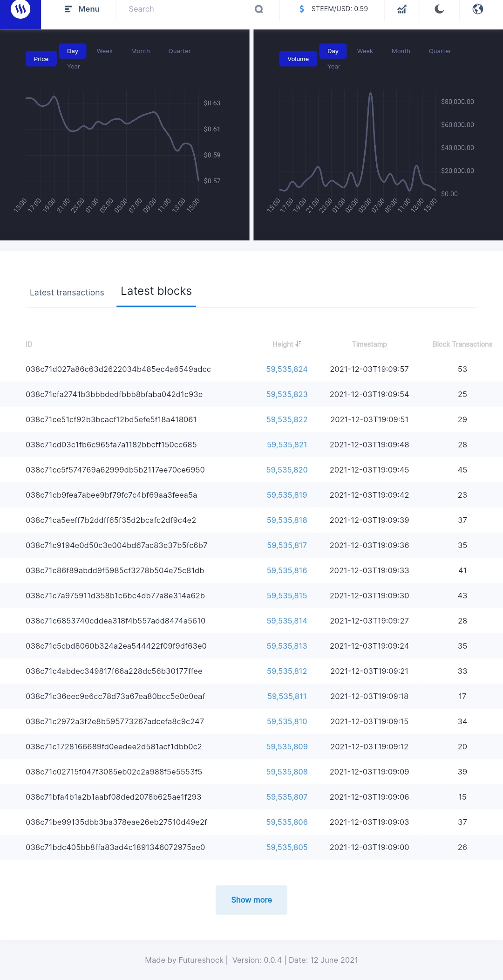
Task: Open the globe language icon
Action: click(478, 9)
